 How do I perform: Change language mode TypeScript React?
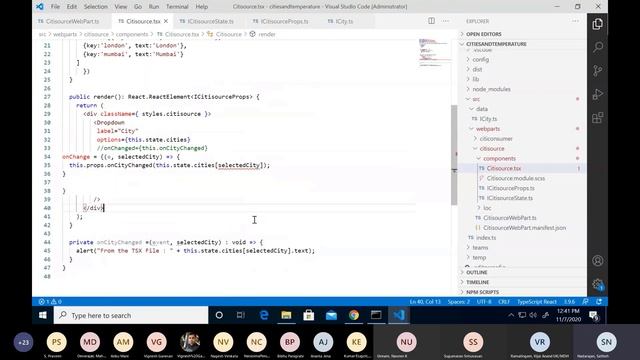click(x=537, y=302)
